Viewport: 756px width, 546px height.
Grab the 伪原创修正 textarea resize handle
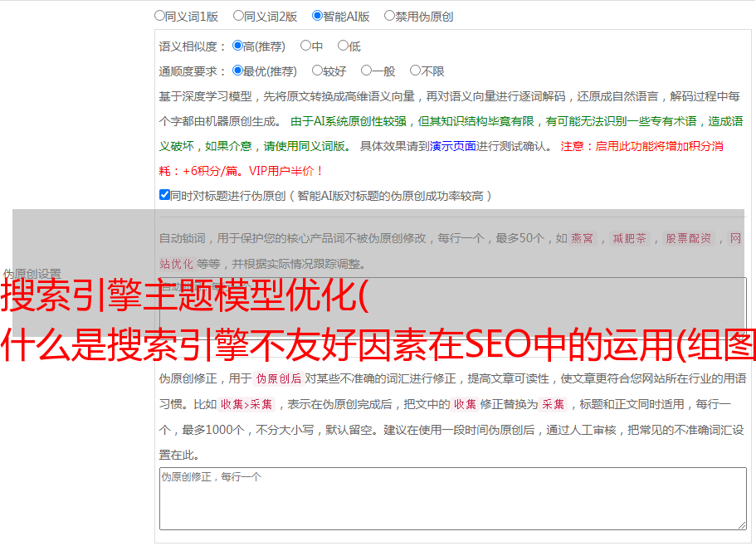coord(741,524)
